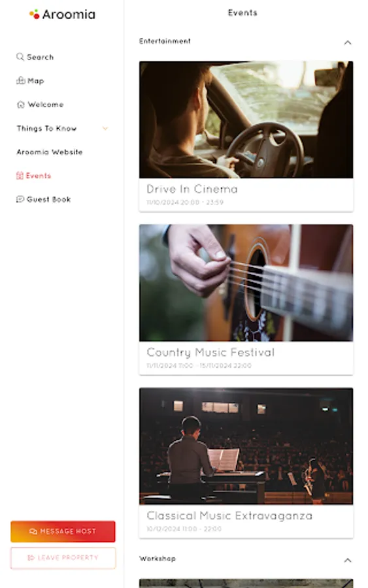Click the Classical Music Extravaganza title
The width and height of the screenshot is (368, 588).
[x=229, y=516]
